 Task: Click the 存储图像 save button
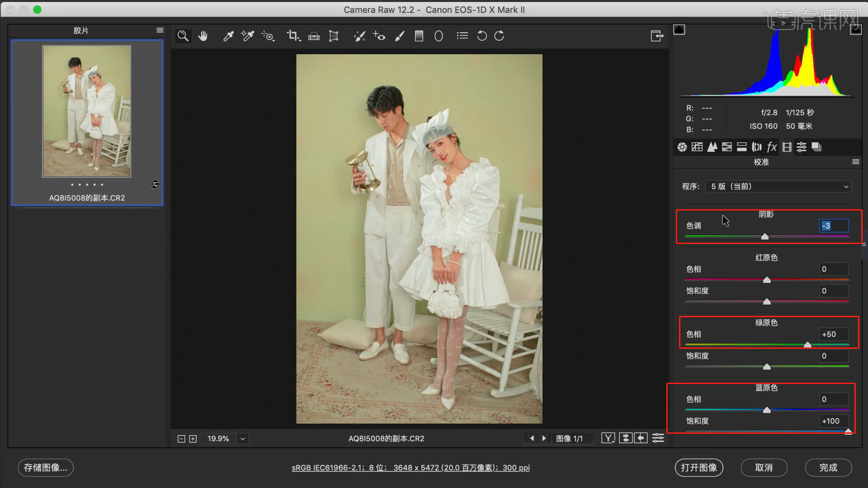46,468
